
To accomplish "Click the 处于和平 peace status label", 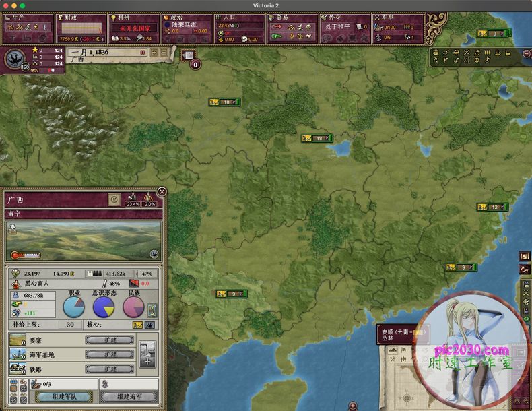I will click(337, 26).
